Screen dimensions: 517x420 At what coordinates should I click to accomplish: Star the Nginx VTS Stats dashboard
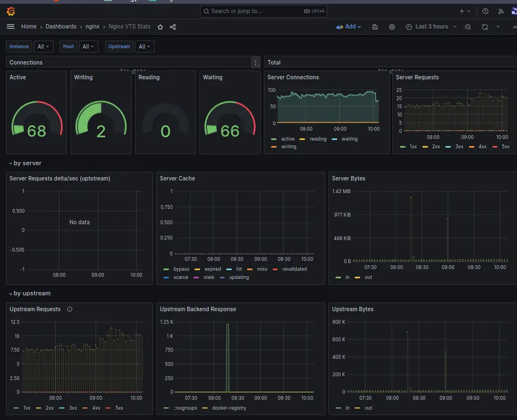pyautogui.click(x=159, y=26)
